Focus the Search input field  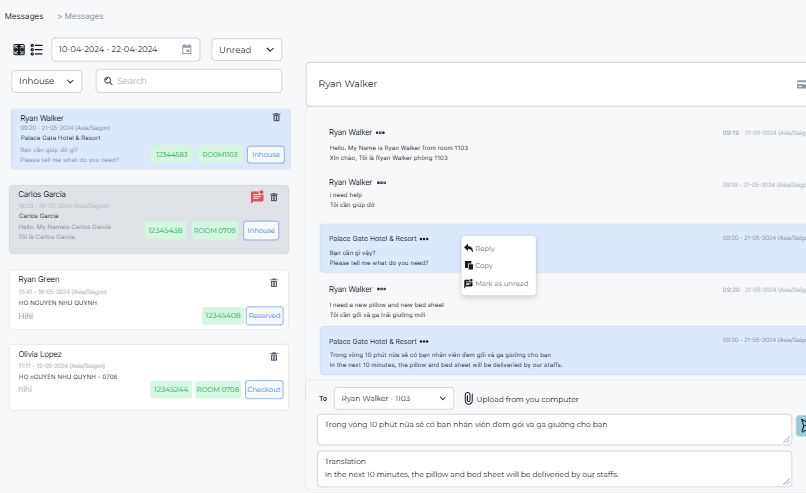[x=189, y=81]
